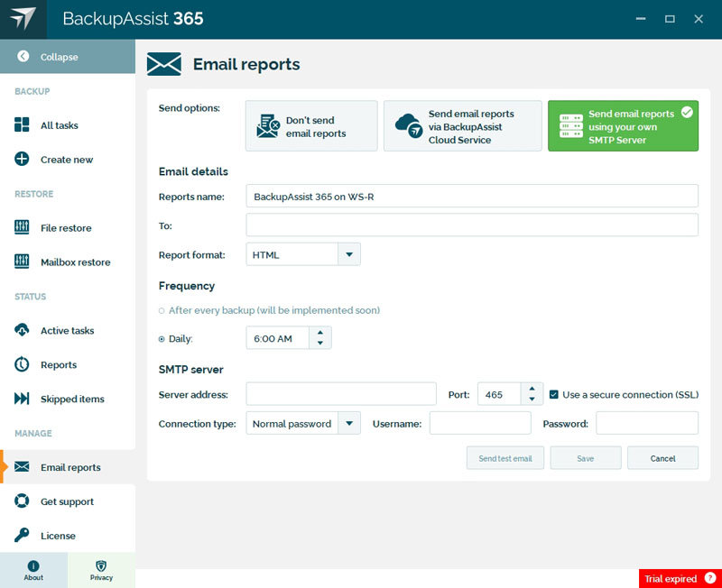Click the Username input field

click(480, 423)
